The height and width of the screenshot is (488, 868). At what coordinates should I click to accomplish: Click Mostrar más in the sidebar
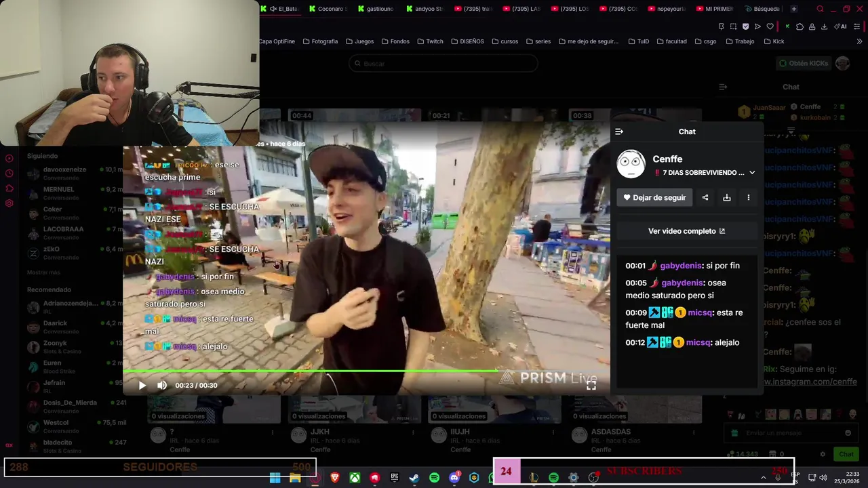pos(43,272)
